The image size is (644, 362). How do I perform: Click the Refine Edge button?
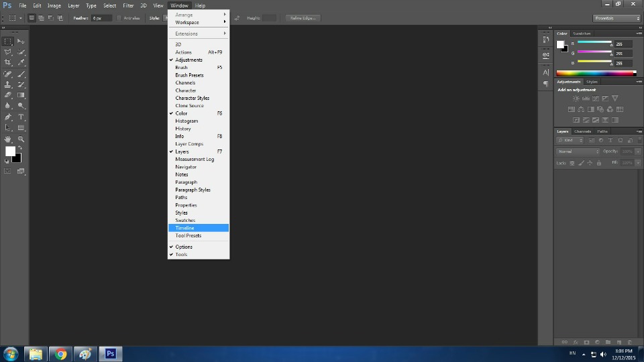click(x=303, y=18)
